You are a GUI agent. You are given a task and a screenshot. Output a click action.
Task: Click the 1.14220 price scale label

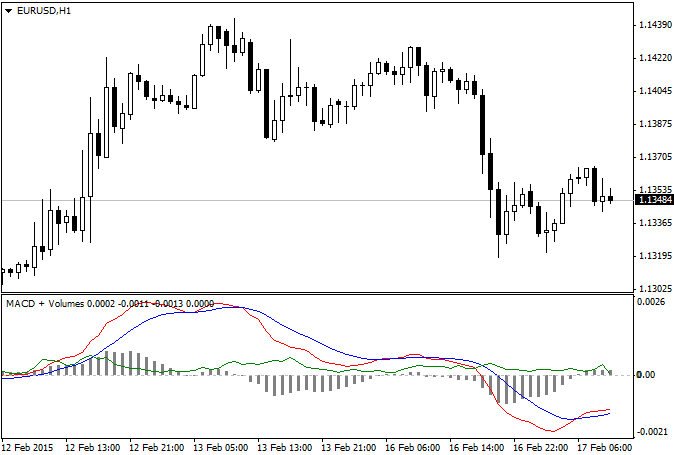point(654,58)
